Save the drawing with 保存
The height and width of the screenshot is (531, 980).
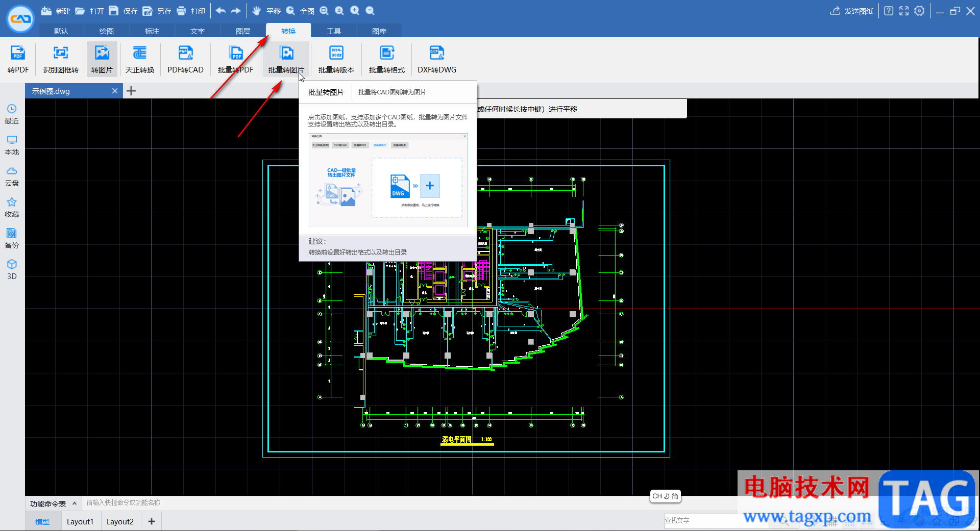pos(123,11)
